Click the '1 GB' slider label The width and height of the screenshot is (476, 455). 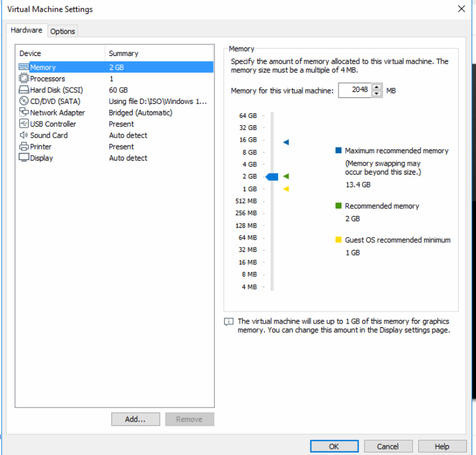pyautogui.click(x=250, y=189)
